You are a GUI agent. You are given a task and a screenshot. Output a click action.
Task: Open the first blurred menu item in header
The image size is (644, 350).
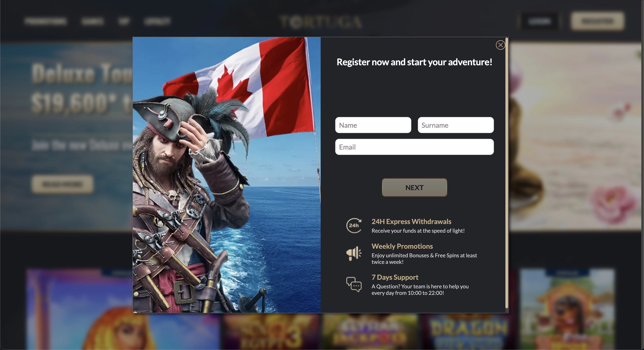46,21
